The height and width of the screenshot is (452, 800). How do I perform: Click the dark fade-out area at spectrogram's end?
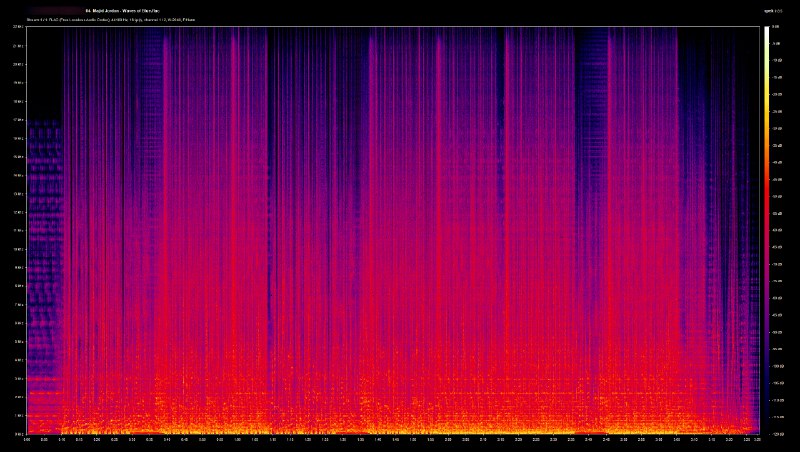pos(750,200)
